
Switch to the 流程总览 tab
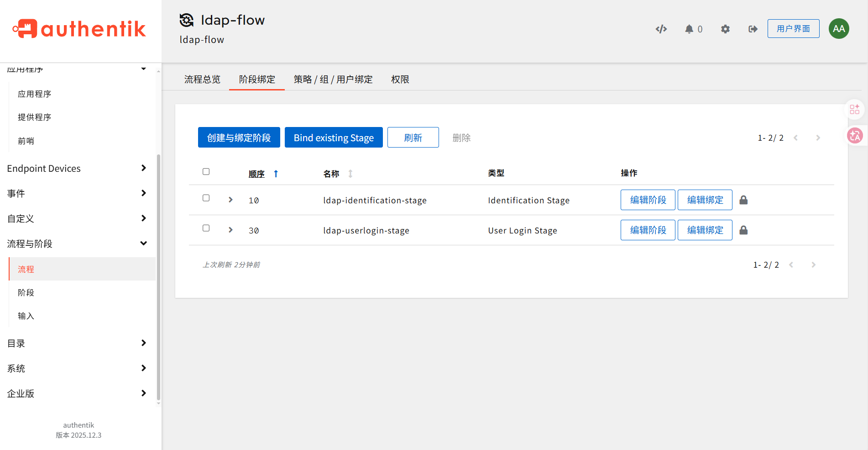(x=202, y=79)
